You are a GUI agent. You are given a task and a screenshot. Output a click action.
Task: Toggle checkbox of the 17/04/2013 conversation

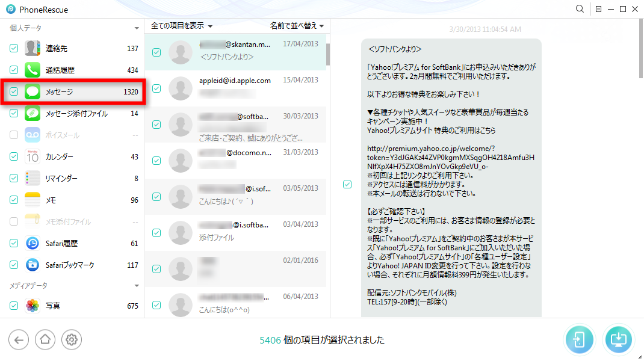[x=156, y=52]
